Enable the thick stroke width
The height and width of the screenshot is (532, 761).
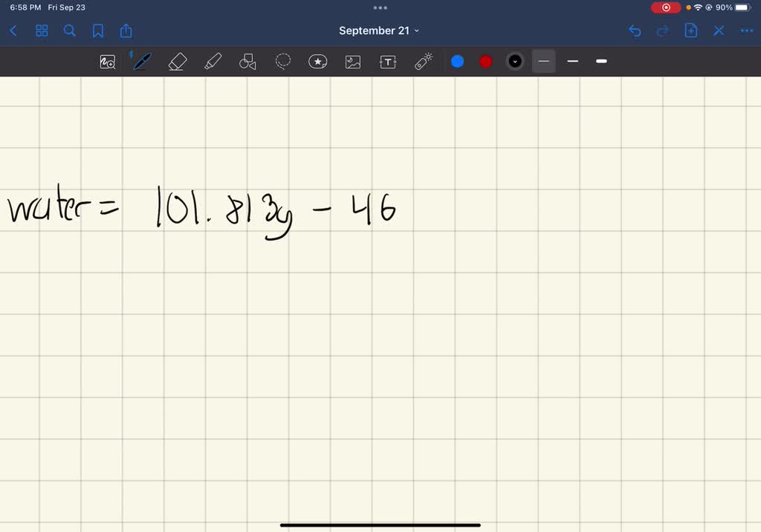point(601,62)
